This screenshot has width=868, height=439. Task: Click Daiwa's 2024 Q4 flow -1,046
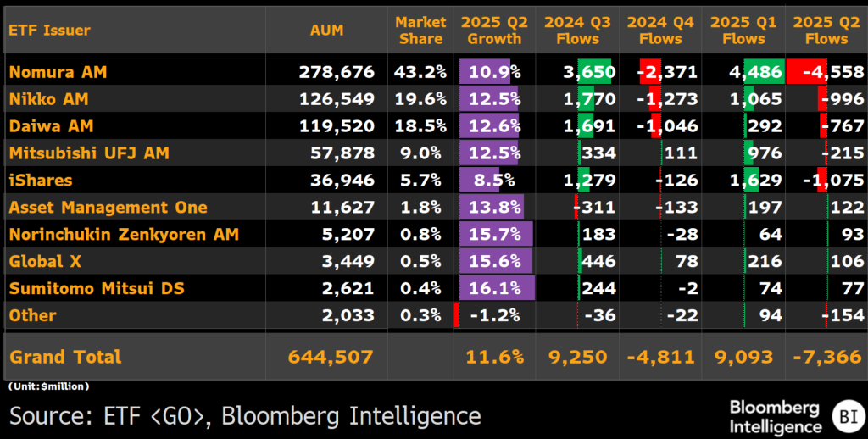point(669,126)
